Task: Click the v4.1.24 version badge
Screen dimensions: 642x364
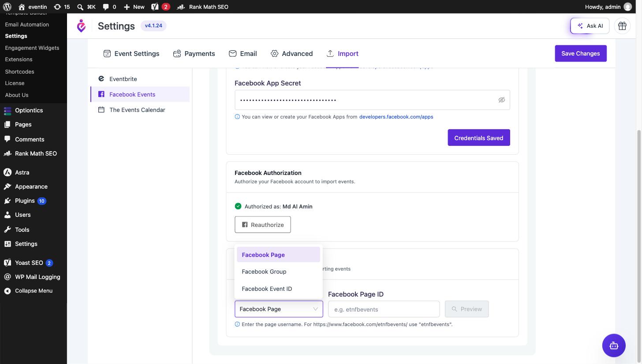Action: pyautogui.click(x=153, y=26)
